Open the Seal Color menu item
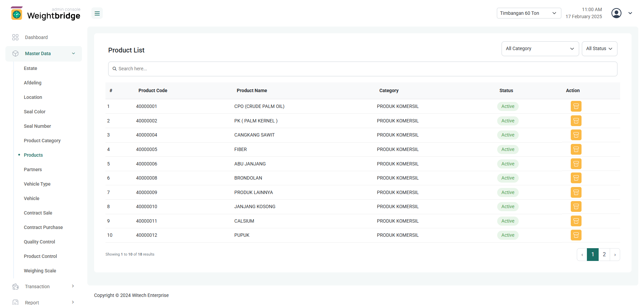 (x=34, y=112)
